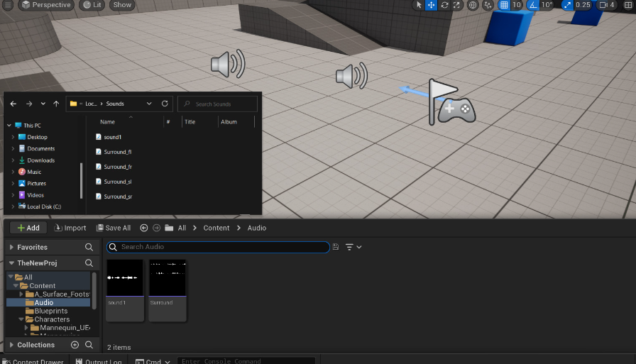Collapse This PC tree node
The width and height of the screenshot is (636, 364).
[x=9, y=126]
